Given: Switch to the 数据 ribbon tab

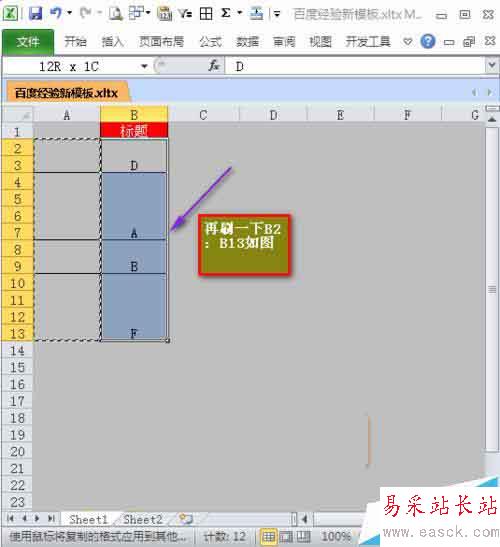Looking at the screenshot, I should click(x=247, y=42).
